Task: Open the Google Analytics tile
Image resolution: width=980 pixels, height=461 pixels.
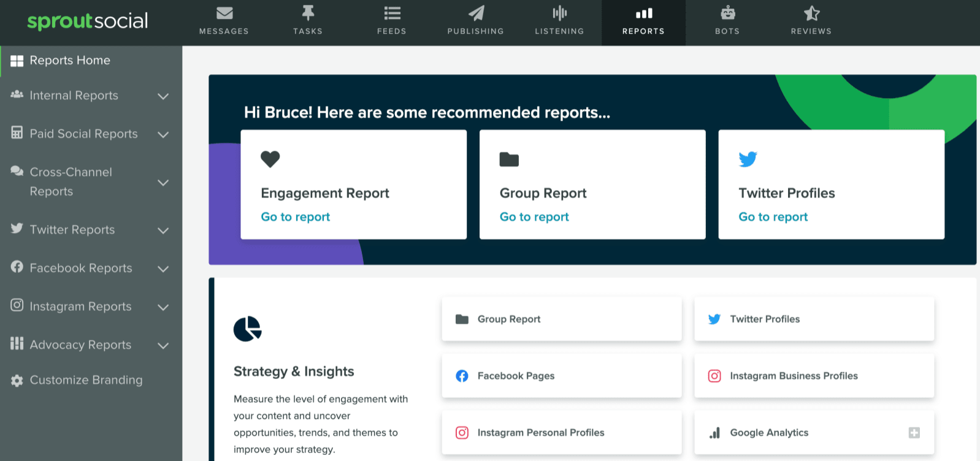Action: pyautogui.click(x=814, y=433)
